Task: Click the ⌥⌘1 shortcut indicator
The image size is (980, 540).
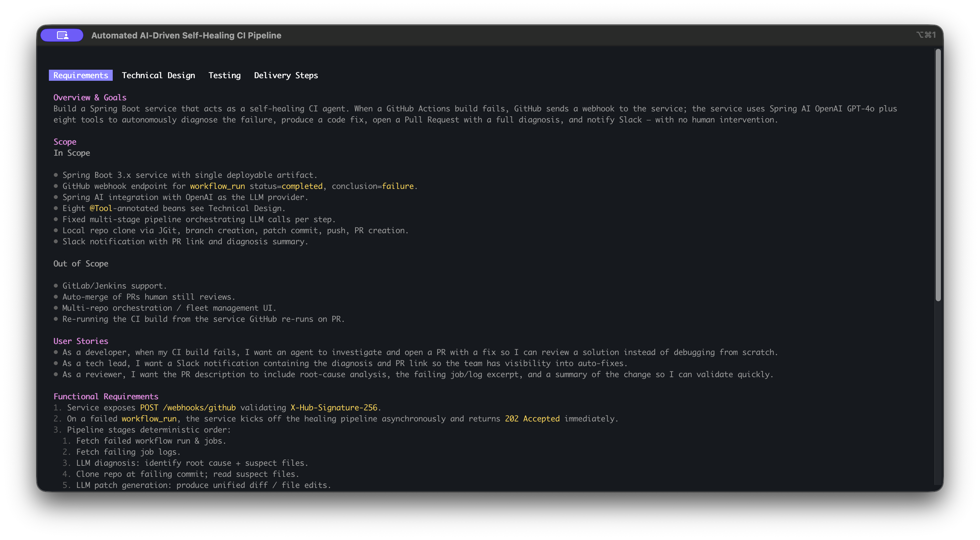Action: [x=926, y=35]
